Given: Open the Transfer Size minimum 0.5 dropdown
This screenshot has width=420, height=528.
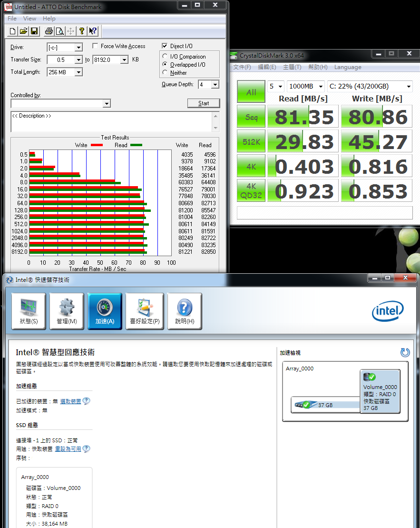Looking at the screenshot, I should pyautogui.click(x=79, y=60).
